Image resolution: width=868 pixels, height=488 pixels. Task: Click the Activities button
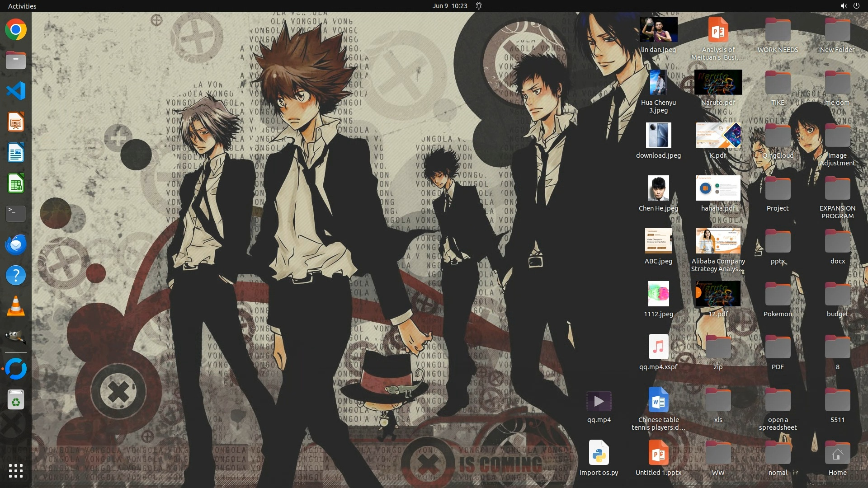(22, 6)
